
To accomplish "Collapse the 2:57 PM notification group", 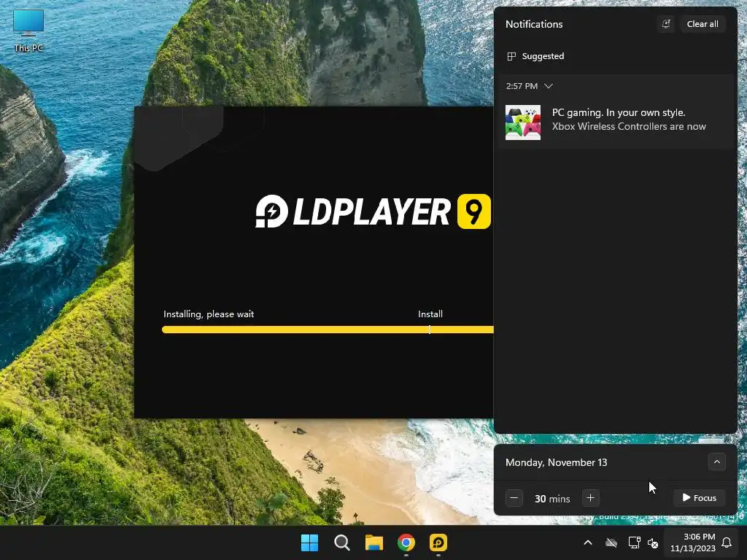I will tap(549, 86).
